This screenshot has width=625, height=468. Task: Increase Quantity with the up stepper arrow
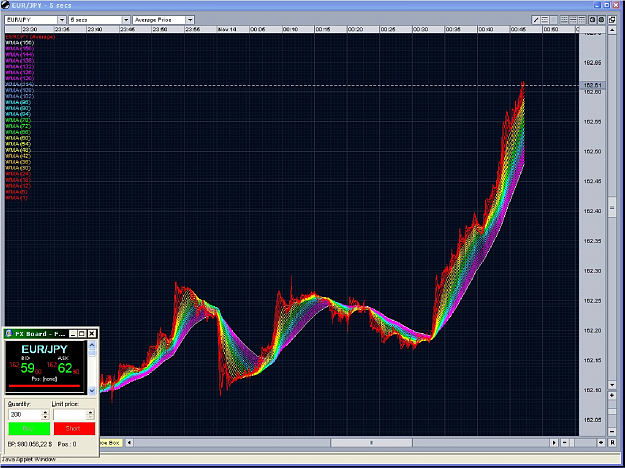click(x=45, y=412)
